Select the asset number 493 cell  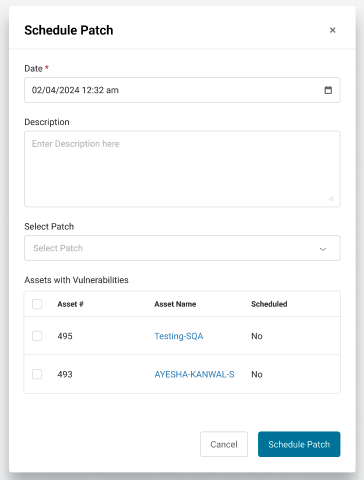[x=65, y=374]
